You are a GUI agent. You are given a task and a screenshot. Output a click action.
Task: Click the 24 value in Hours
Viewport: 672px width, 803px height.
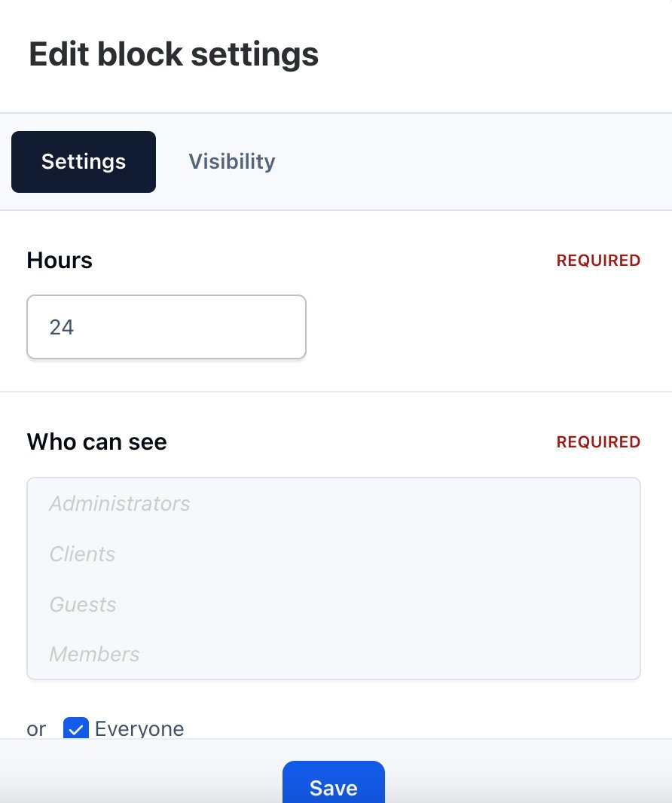coord(62,327)
